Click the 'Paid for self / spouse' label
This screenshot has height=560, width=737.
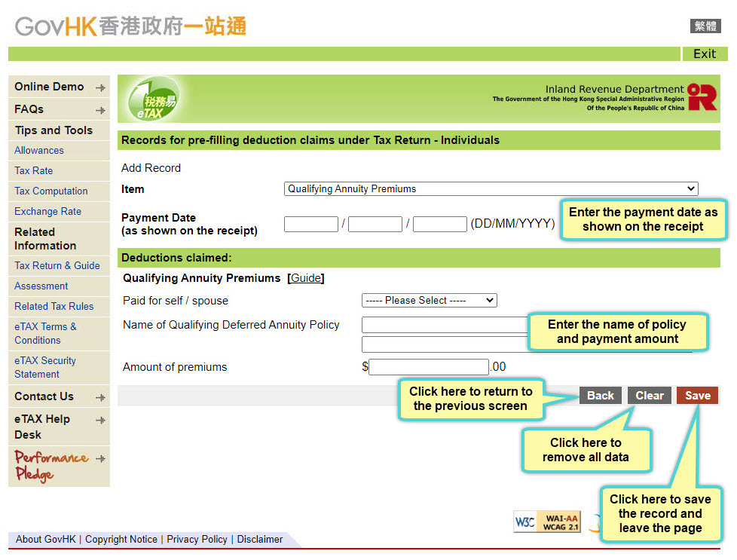176,301
